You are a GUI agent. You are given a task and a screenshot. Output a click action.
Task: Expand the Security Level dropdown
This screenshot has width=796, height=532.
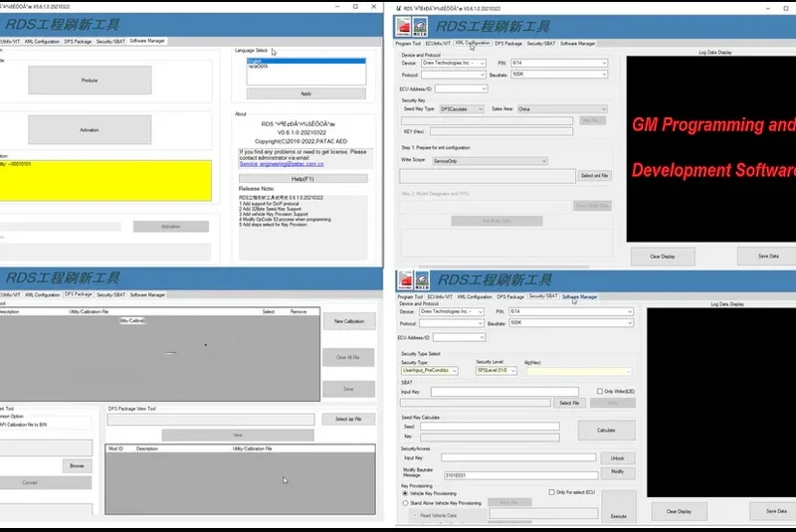(497, 370)
